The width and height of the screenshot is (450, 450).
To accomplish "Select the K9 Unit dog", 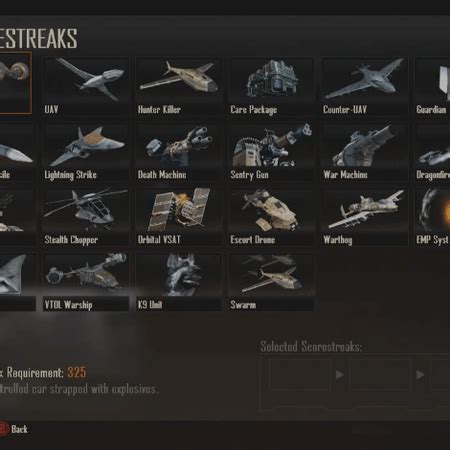I will point(179,282).
